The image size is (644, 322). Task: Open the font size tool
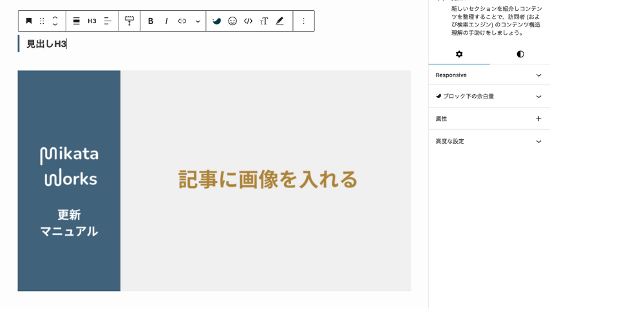point(264,21)
